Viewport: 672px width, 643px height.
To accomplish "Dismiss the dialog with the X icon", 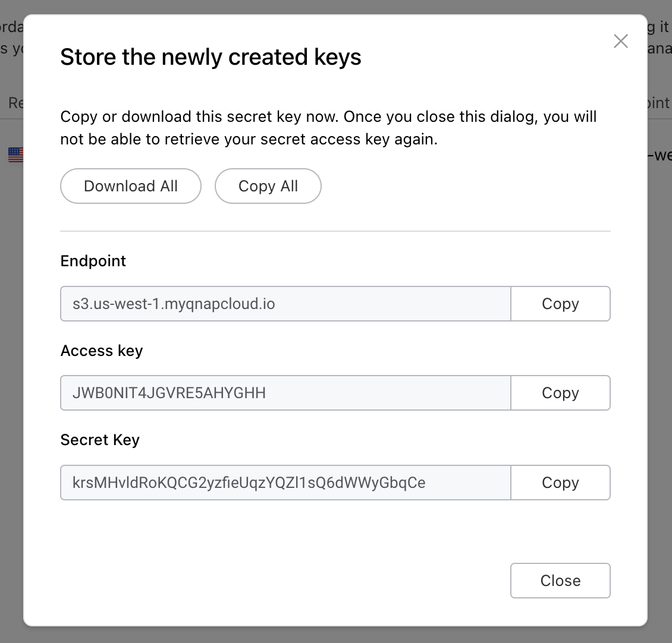I will pos(621,41).
